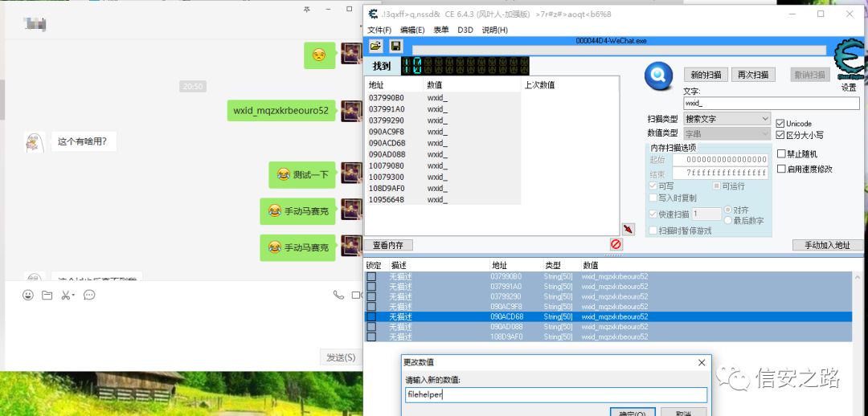Click the Cheat Engine title bar app icon

(374, 14)
